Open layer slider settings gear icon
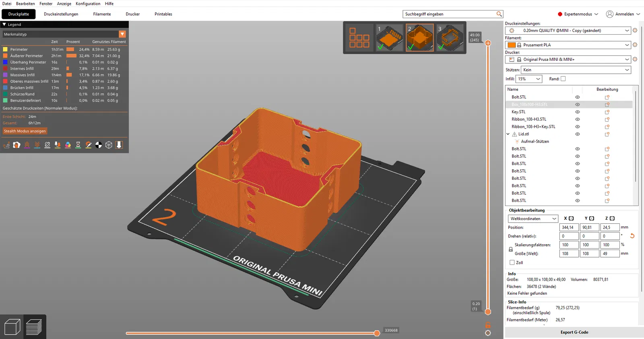The image size is (644, 339). coord(488,333)
